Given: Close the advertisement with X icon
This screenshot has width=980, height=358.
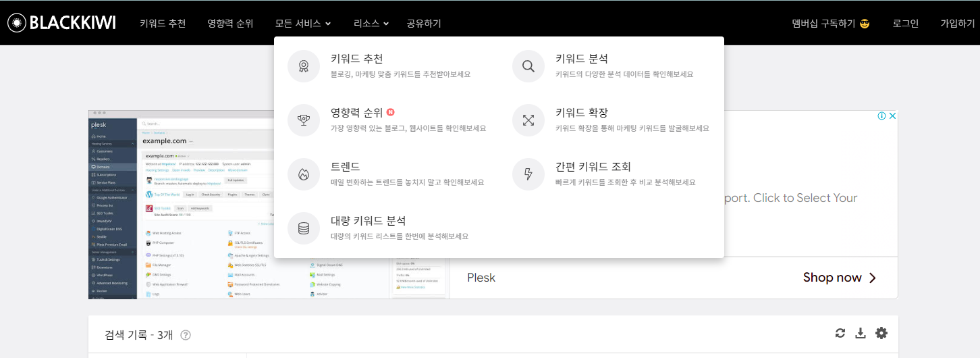Looking at the screenshot, I should [x=892, y=116].
